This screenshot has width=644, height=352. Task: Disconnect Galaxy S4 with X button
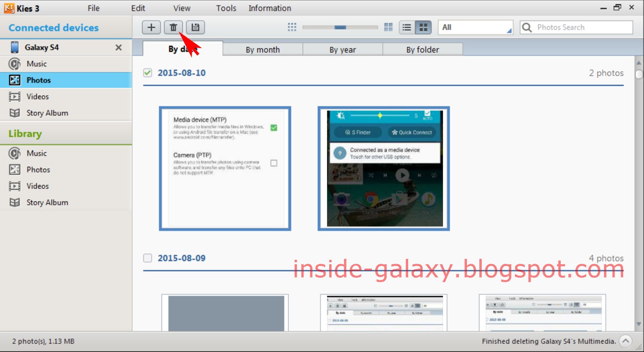tap(118, 48)
